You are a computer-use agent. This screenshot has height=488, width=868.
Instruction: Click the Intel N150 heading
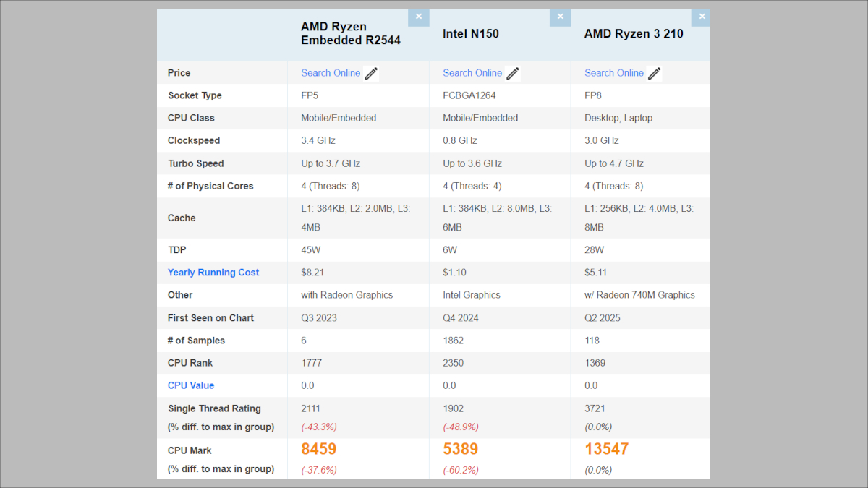coord(471,33)
